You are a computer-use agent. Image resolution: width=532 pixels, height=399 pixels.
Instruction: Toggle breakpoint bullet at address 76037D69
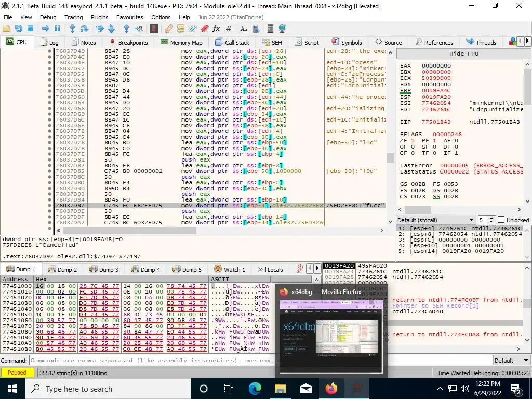coord(49,114)
